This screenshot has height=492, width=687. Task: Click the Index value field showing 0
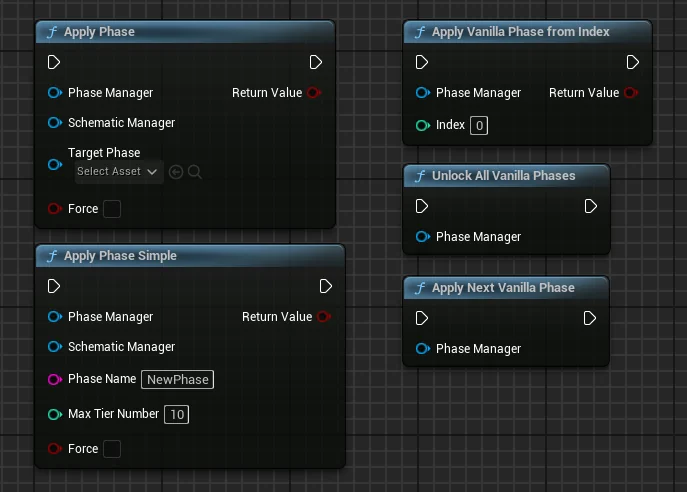[479, 126]
